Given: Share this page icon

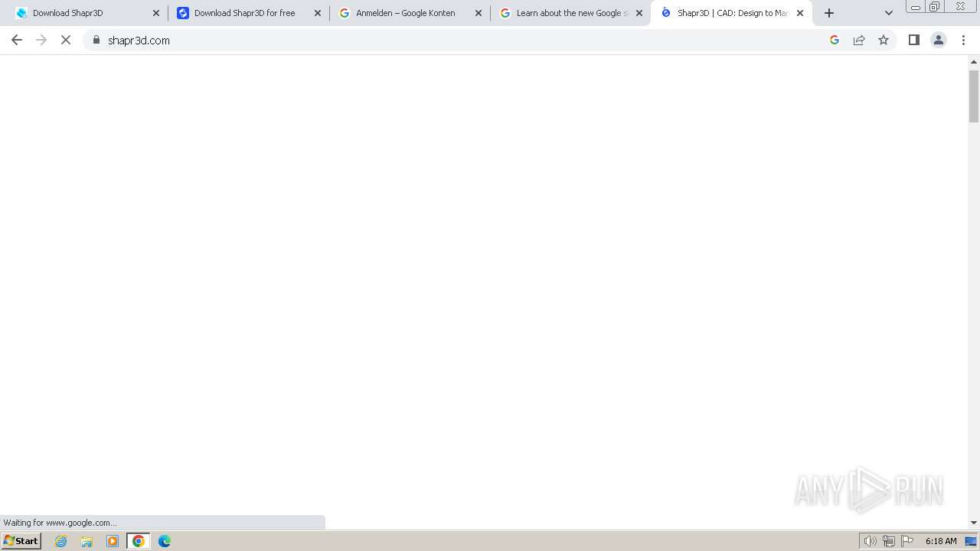Looking at the screenshot, I should coord(859,40).
